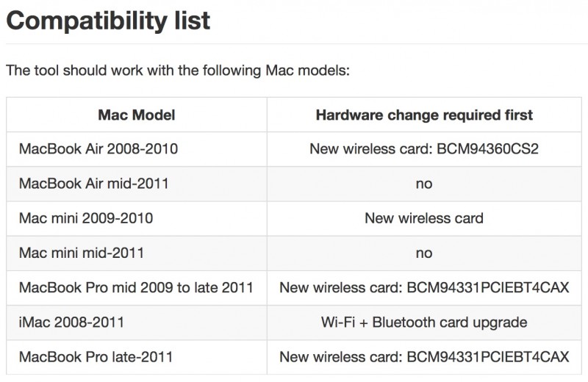Viewport: 588px width, 382px height.
Task: Select MacBook Pro mid 2009 to late 2011
Action: coord(136,287)
